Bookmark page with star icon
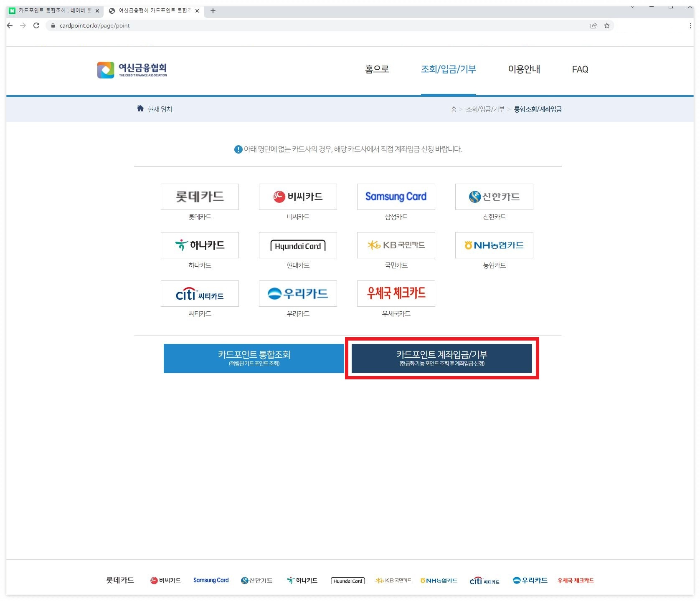 [607, 25]
